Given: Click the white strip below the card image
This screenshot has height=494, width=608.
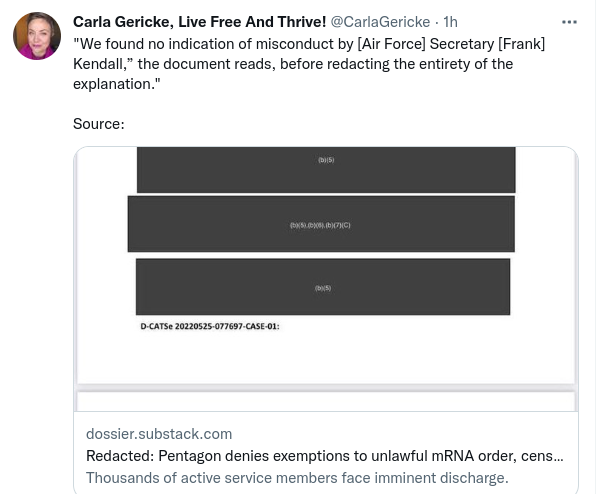Looking at the screenshot, I should pyautogui.click(x=326, y=401).
